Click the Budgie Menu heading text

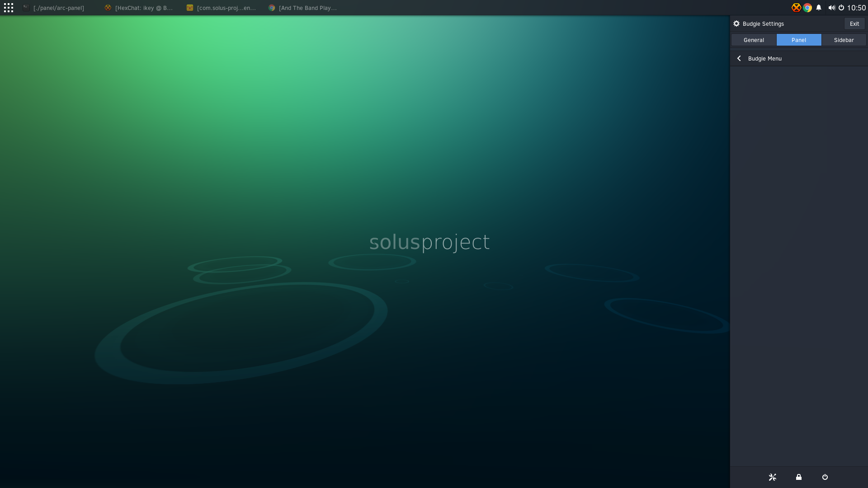click(x=765, y=58)
